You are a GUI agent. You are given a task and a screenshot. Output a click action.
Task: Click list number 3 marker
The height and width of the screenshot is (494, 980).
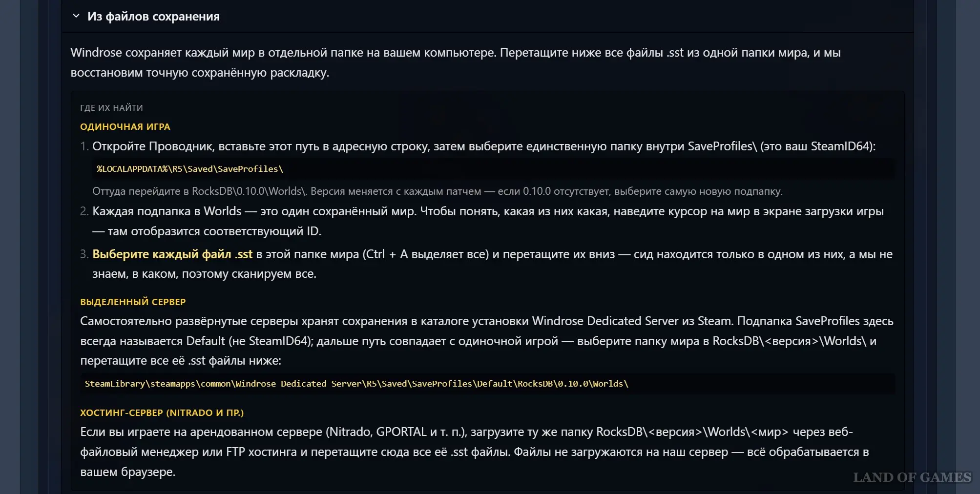tap(84, 254)
